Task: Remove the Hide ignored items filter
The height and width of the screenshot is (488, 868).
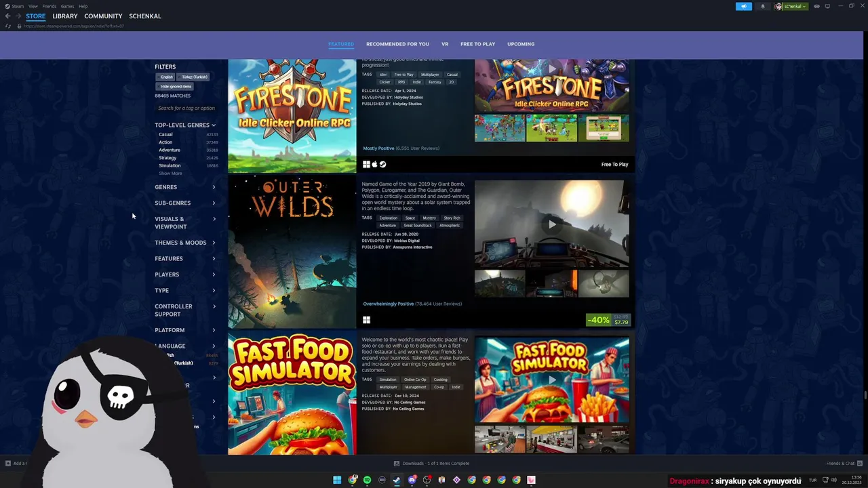Action: tap(175, 86)
